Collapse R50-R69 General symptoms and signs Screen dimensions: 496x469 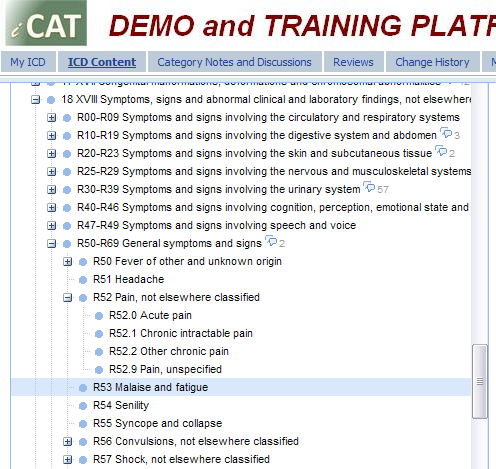pyautogui.click(x=51, y=244)
